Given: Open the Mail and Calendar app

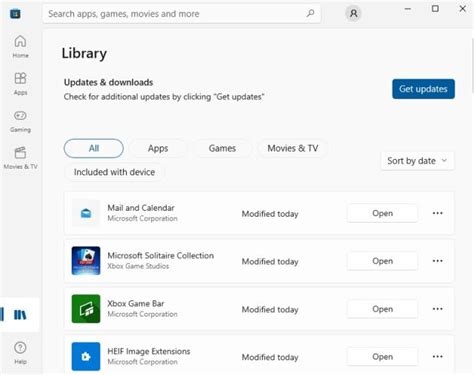Looking at the screenshot, I should pos(382,213).
